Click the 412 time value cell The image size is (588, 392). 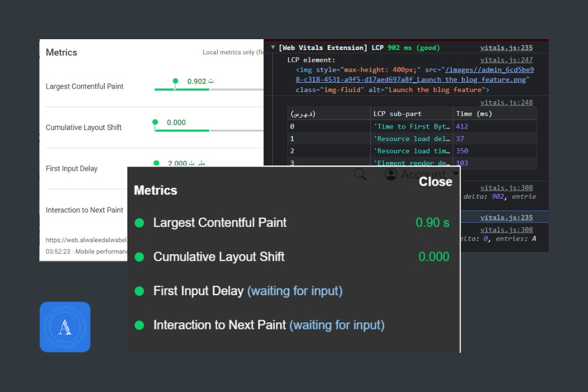(x=495, y=126)
